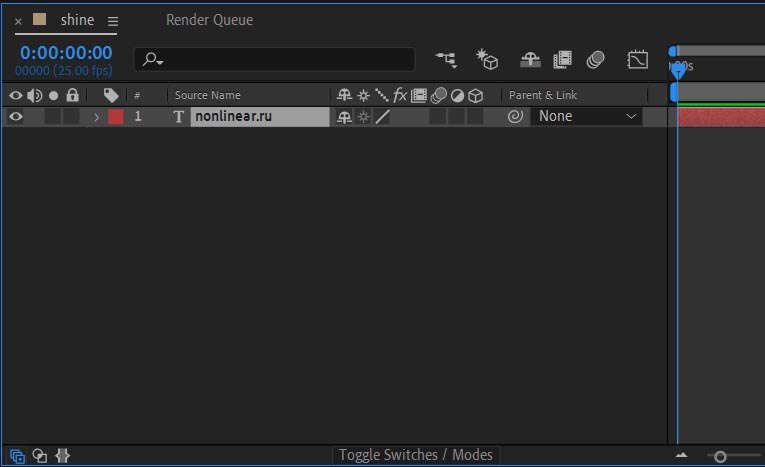Toggle continuous rasterize switch for nonlinear.ru
Viewport: 765px width, 467px height.
click(363, 117)
